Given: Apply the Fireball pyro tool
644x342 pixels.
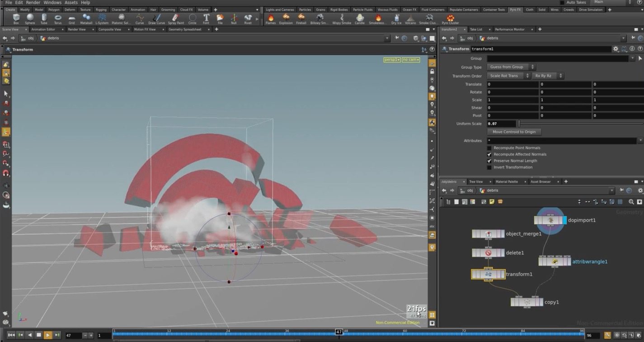Looking at the screenshot, I should pos(301,19).
